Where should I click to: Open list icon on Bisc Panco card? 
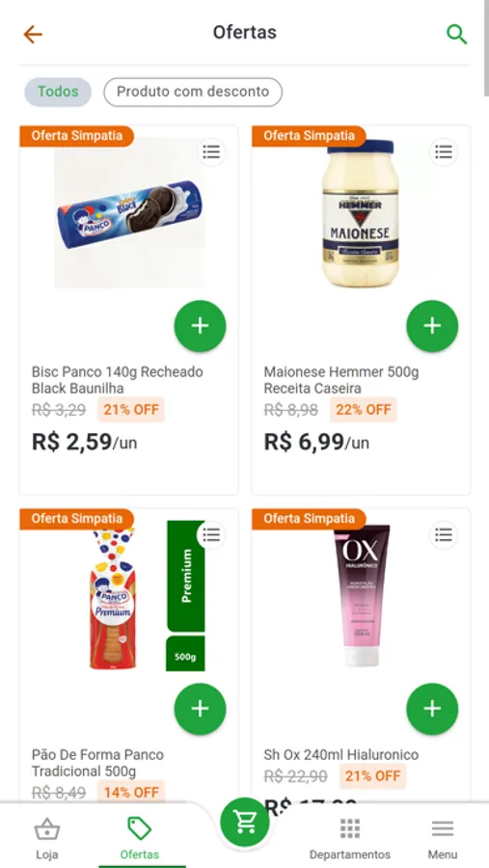click(x=211, y=151)
